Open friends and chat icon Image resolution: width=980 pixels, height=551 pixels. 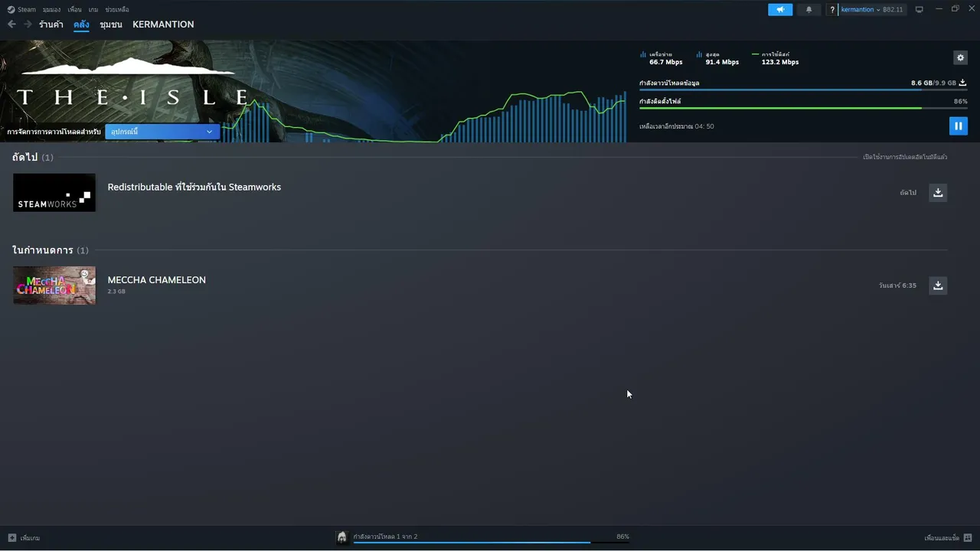click(968, 538)
